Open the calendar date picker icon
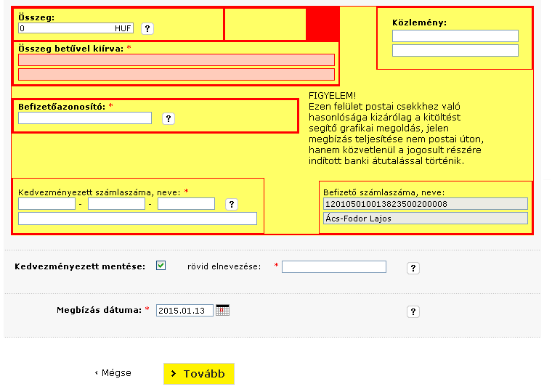The height and width of the screenshot is (392, 552). pyautogui.click(x=222, y=311)
